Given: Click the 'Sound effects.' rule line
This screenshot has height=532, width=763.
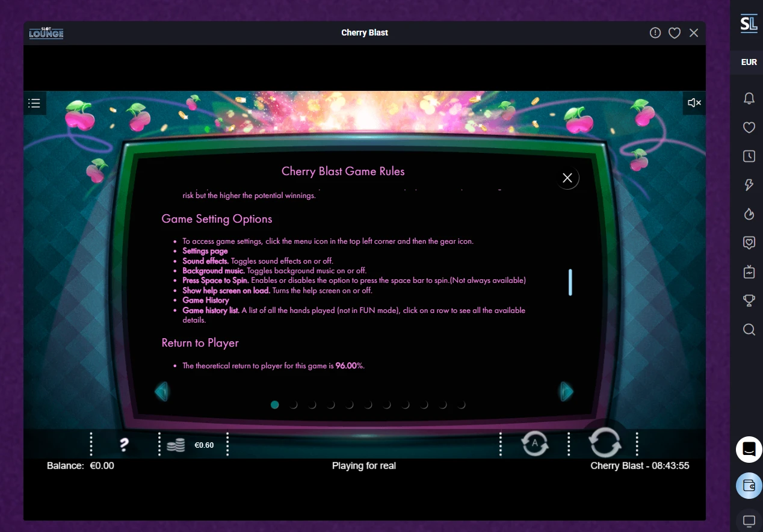Looking at the screenshot, I should click(x=258, y=261).
